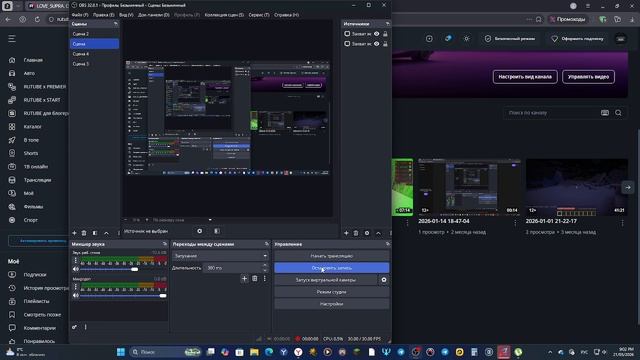Open the 'Коллекция сцен' menu

tap(224, 15)
